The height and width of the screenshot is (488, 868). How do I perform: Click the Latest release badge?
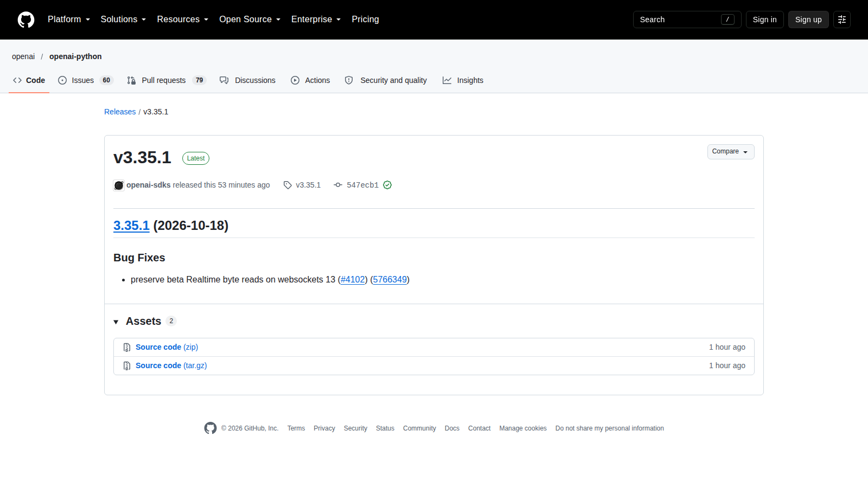(196, 158)
